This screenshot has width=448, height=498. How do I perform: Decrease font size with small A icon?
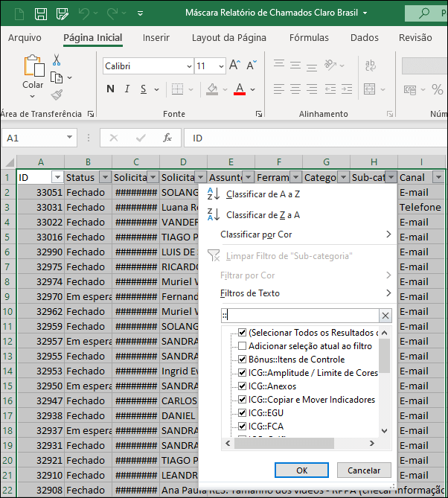coord(251,65)
